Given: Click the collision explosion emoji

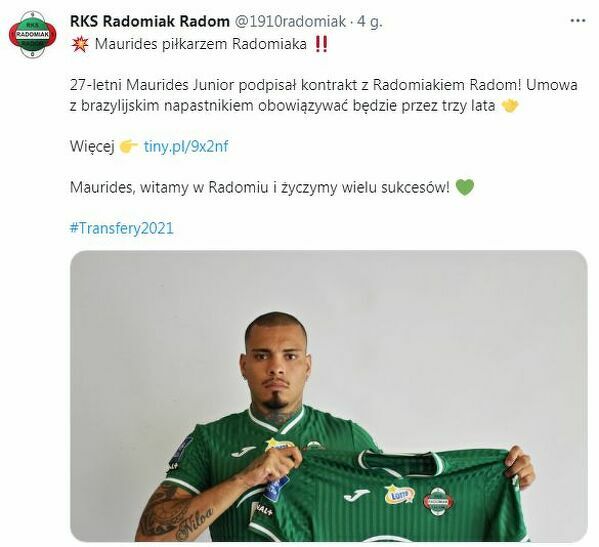Looking at the screenshot, I should [x=79, y=44].
